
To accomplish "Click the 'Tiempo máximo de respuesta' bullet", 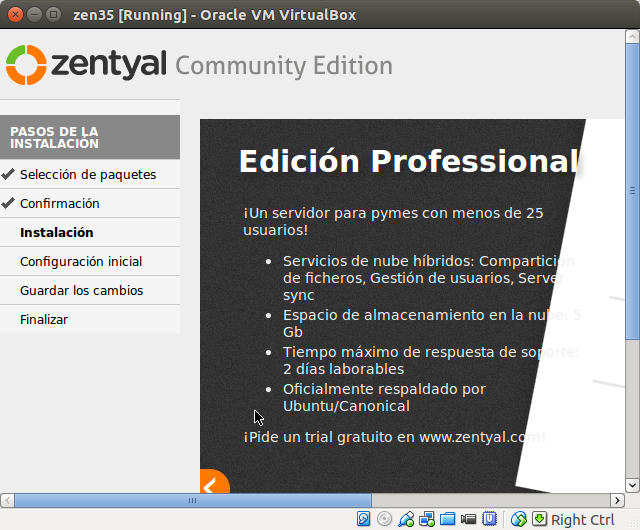I will click(x=431, y=361).
